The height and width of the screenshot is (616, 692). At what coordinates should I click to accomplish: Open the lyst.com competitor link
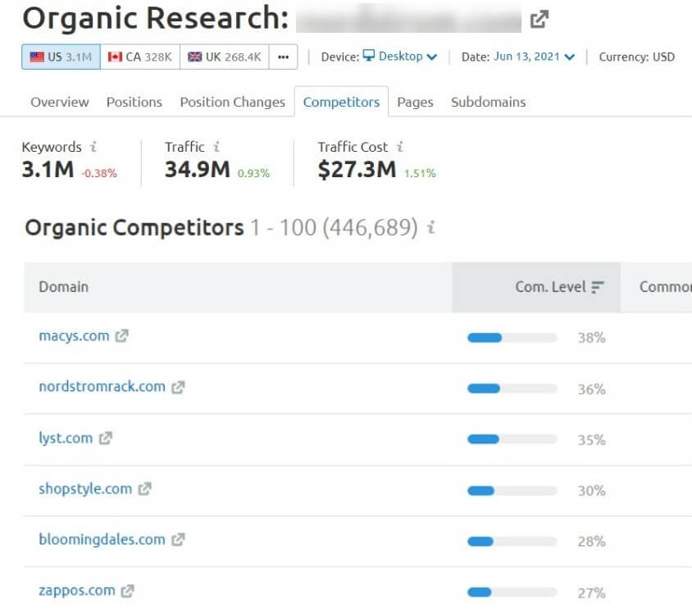pos(66,438)
